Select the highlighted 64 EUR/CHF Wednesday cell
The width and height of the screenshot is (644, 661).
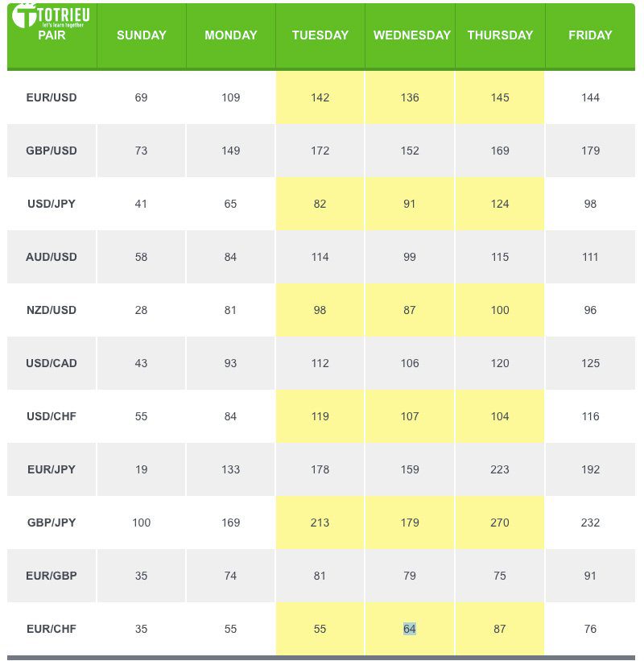pos(409,629)
